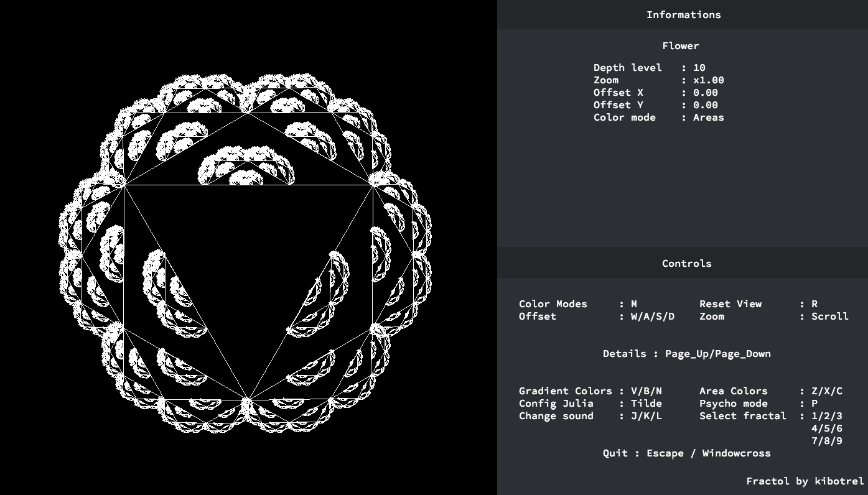Click the Area Colors label
The height and width of the screenshot is (495, 868).
734,391
